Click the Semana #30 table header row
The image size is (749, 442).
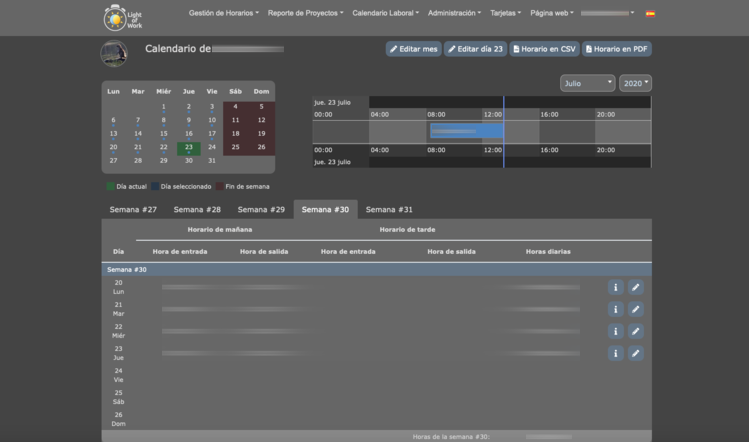click(376, 270)
